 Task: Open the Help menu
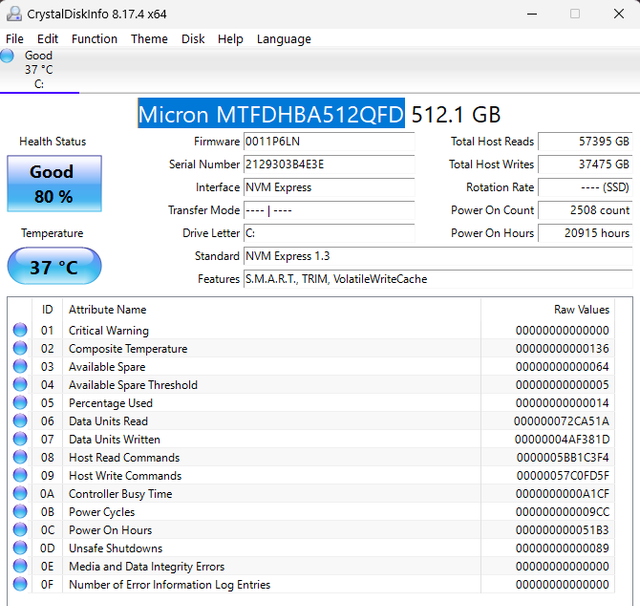[x=230, y=39]
